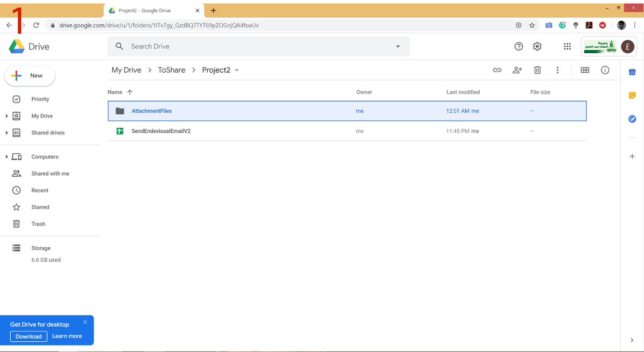This screenshot has height=352, width=644.
Task: Show details info panel icon
Action: [605, 70]
